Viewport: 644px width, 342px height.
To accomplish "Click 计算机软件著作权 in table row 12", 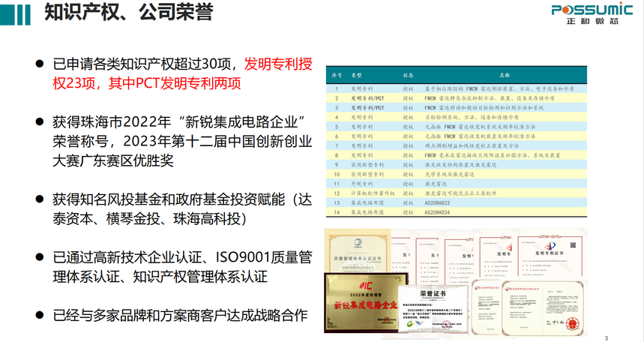I will click(x=373, y=193).
